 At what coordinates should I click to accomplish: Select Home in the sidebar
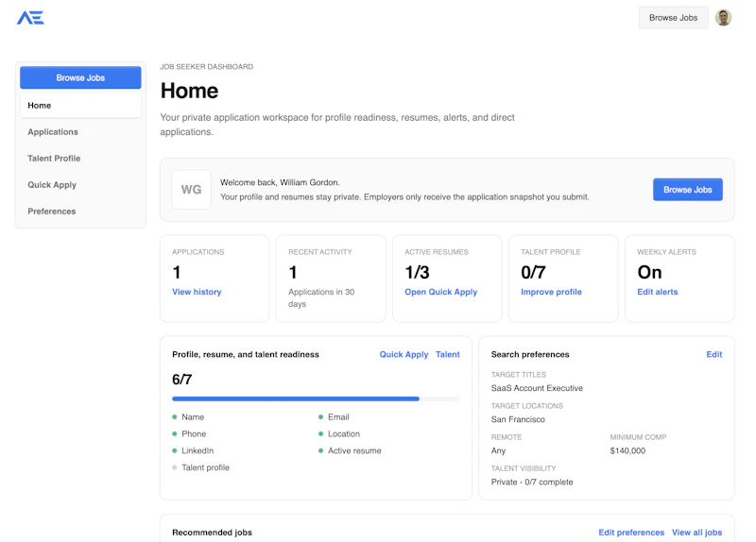pyautogui.click(x=80, y=106)
